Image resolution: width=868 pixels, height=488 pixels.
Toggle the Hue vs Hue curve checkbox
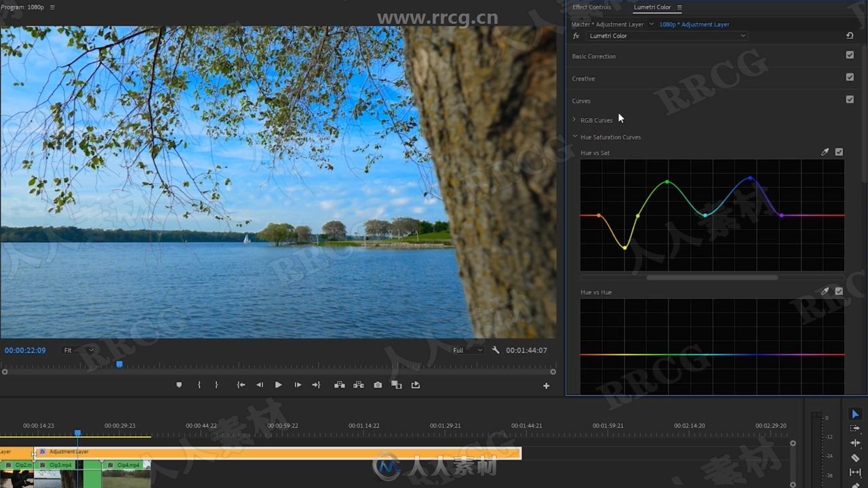coord(839,291)
